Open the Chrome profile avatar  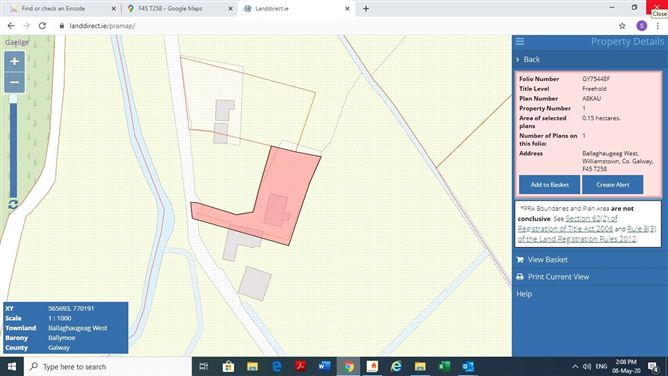coord(642,26)
